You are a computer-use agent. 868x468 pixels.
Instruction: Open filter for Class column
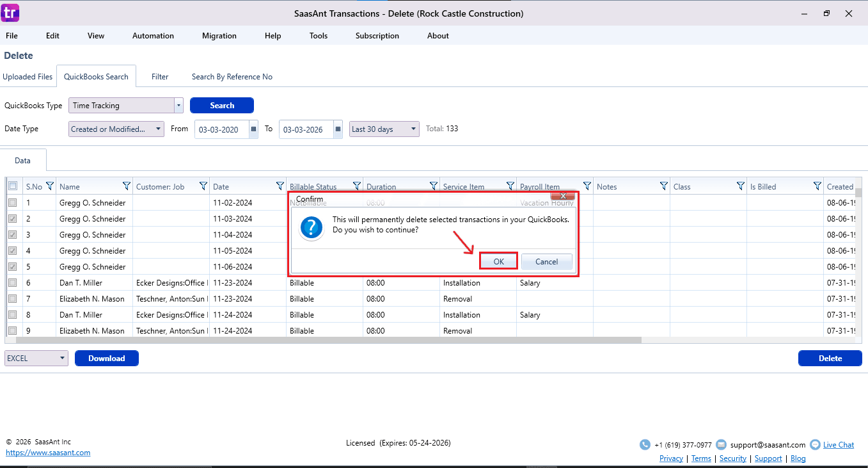click(741, 186)
